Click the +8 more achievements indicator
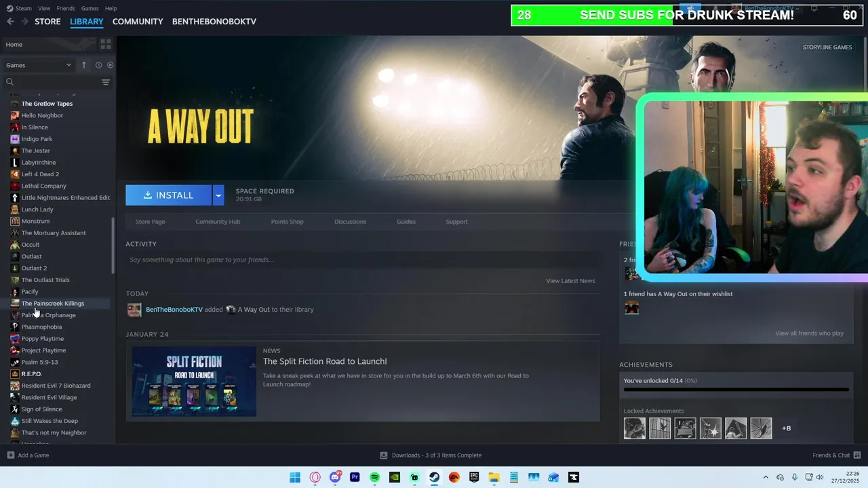 [x=786, y=428]
